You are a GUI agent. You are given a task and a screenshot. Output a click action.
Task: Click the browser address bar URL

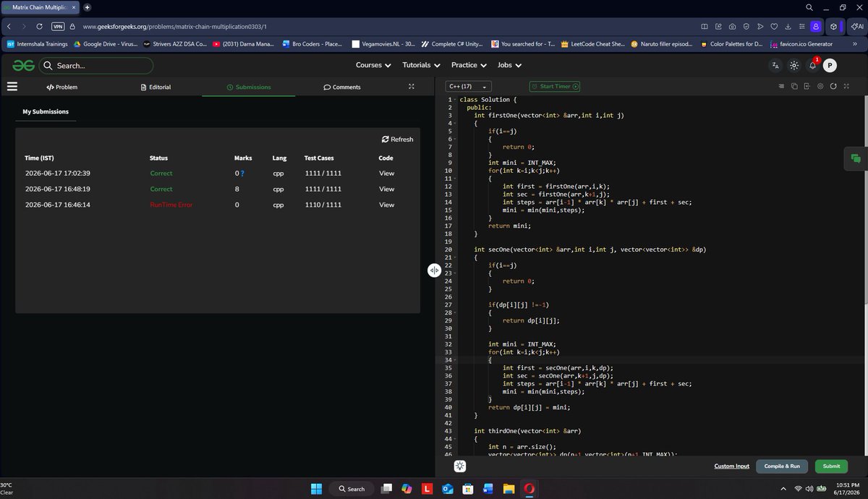[x=174, y=26]
